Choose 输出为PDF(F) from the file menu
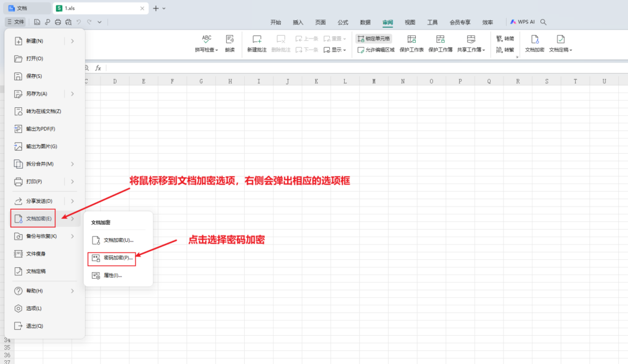Screen dimensions: 628x364 [x=40, y=129]
